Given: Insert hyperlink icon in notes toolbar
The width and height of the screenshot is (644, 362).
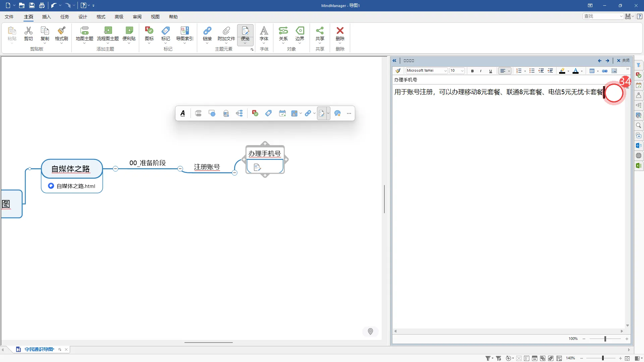Looking at the screenshot, I should 605,71.
